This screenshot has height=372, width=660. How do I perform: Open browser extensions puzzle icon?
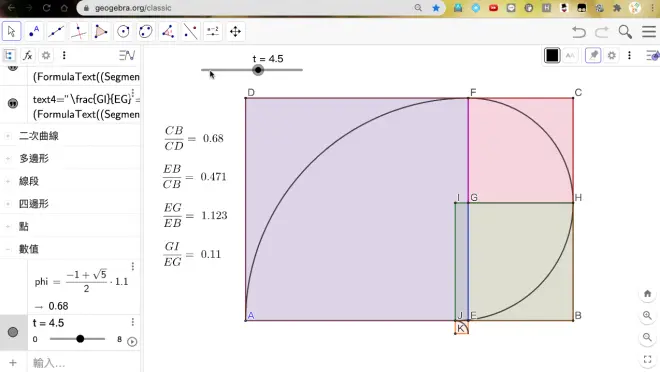tap(617, 8)
